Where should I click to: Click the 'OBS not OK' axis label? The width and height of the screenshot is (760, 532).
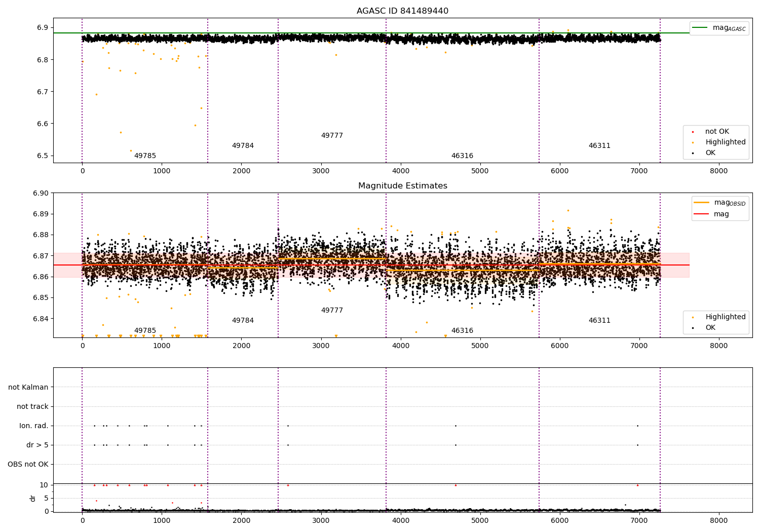(28, 464)
